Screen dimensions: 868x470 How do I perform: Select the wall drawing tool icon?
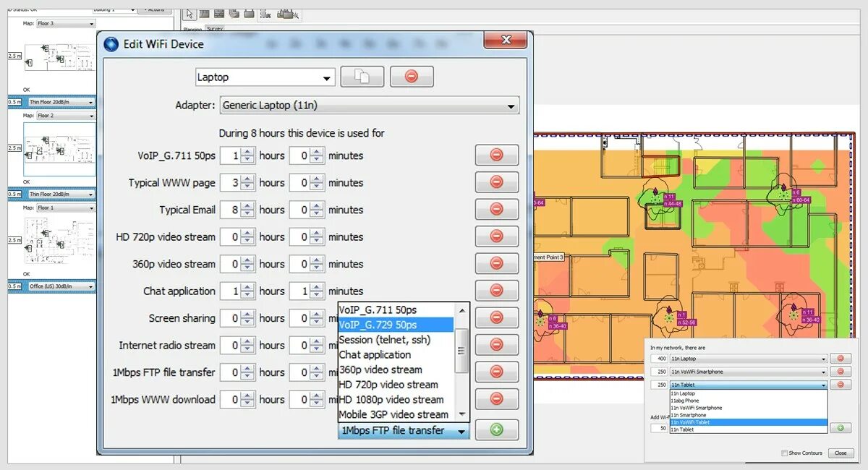pos(205,14)
